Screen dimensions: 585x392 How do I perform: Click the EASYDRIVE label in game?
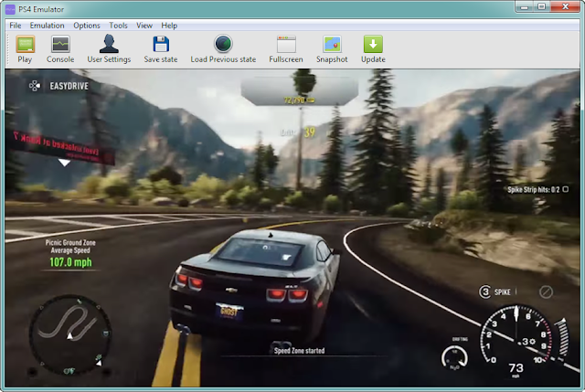pos(69,86)
